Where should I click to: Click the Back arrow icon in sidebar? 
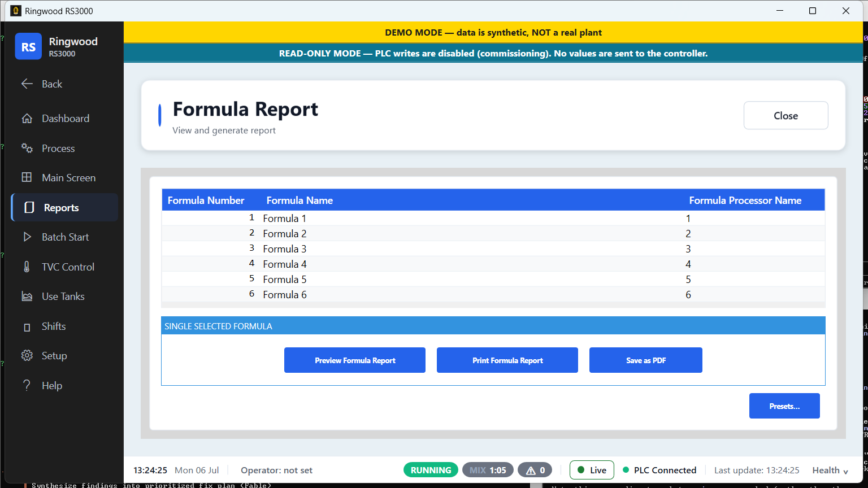click(27, 84)
